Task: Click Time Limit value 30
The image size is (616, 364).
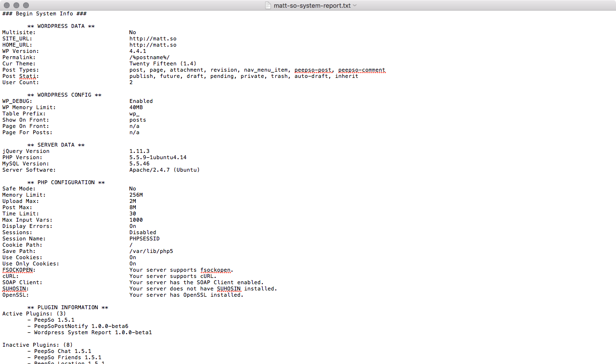Action: [x=133, y=213]
